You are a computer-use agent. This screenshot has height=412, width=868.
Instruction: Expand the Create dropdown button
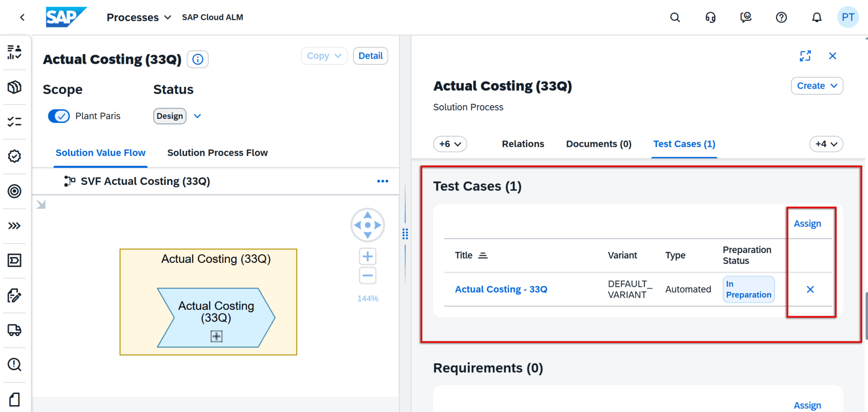point(816,86)
